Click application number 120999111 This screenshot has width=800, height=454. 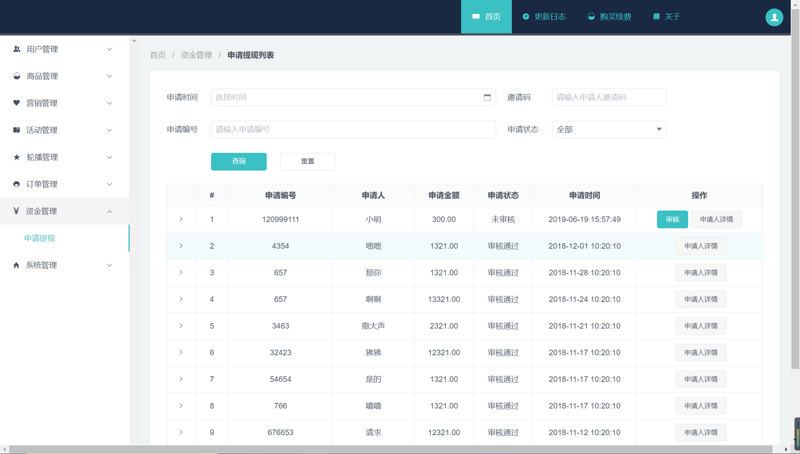point(281,219)
